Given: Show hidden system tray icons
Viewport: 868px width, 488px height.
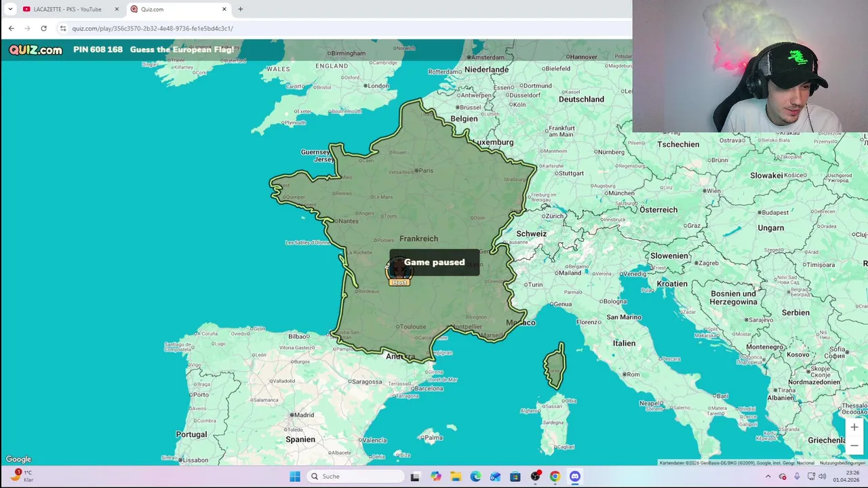Looking at the screenshot, I should pyautogui.click(x=768, y=476).
